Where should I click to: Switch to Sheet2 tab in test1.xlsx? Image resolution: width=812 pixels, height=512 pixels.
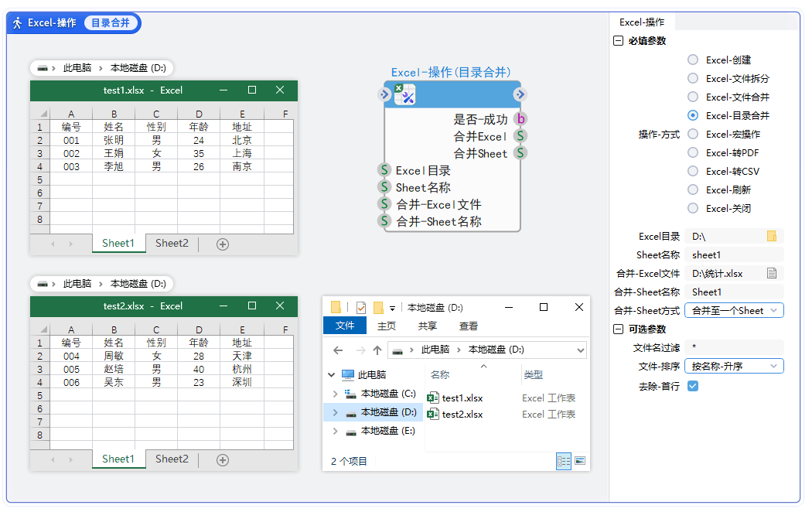(x=171, y=243)
